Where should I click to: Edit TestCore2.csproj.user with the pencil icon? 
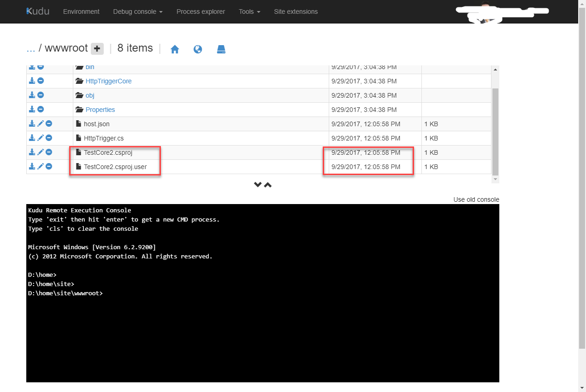pos(40,166)
